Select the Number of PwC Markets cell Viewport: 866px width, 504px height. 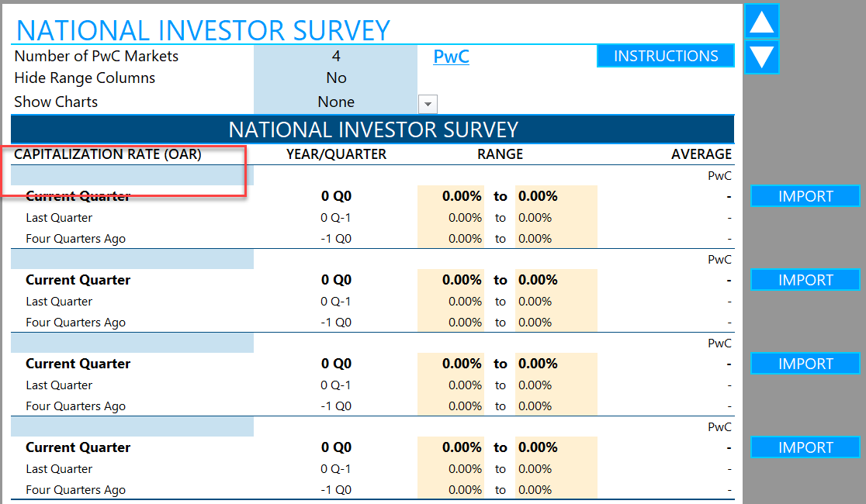coord(336,56)
